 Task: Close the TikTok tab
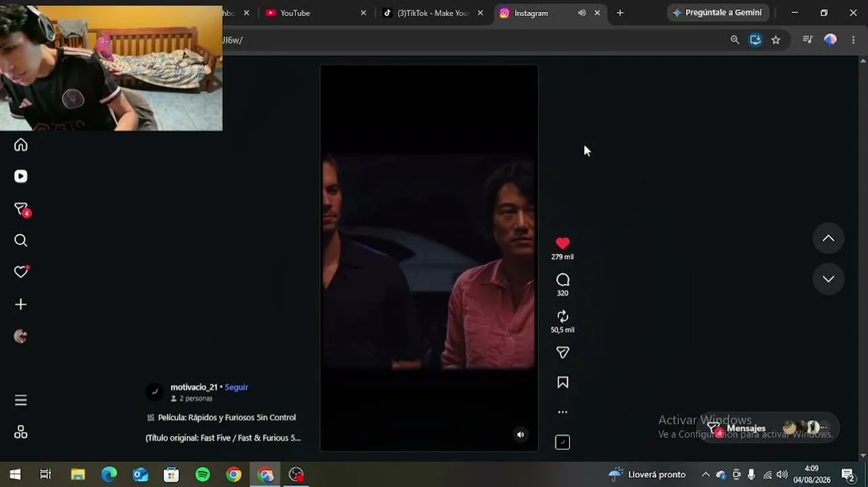point(481,13)
